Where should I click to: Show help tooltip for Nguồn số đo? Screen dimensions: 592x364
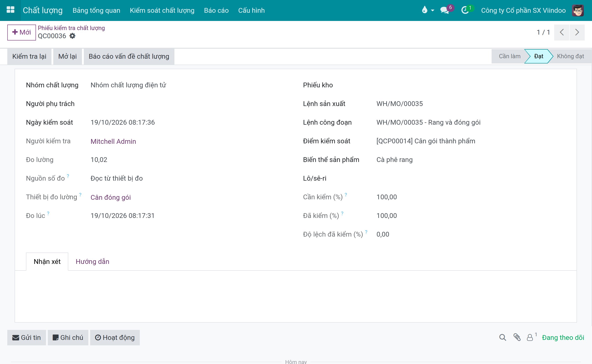click(68, 176)
